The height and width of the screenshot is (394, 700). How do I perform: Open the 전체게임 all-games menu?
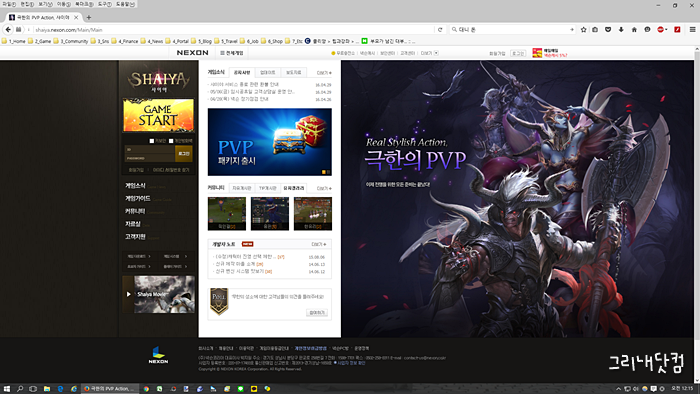click(x=232, y=53)
